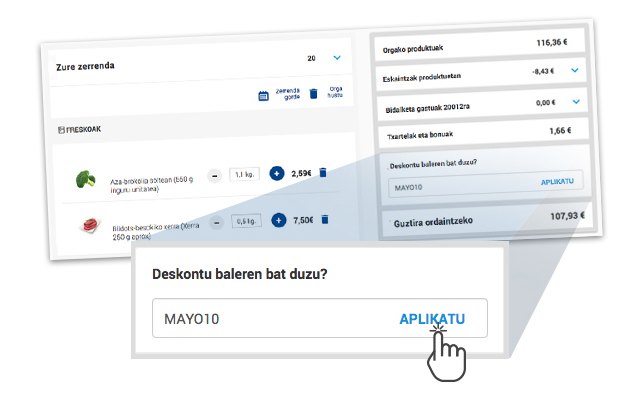Click the large APLIKATU button in the zoomed box
This screenshot has width=640, height=398.
tap(432, 319)
